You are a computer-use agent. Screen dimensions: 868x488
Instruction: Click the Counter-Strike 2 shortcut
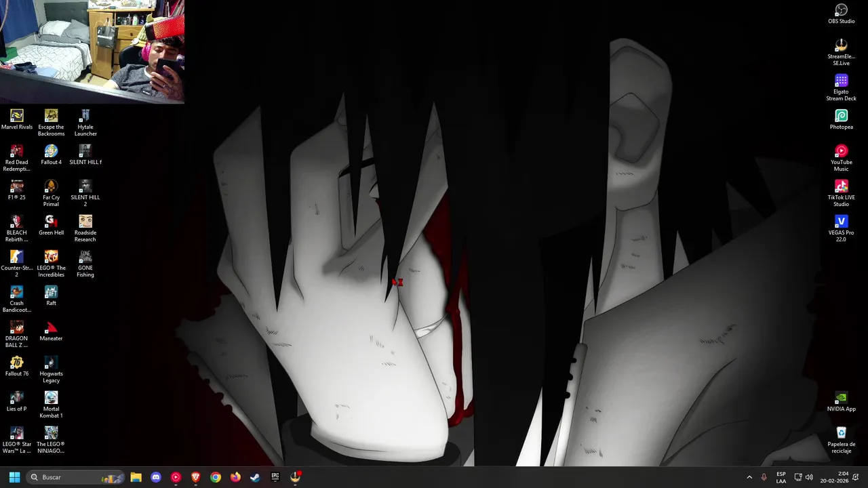[x=17, y=264]
